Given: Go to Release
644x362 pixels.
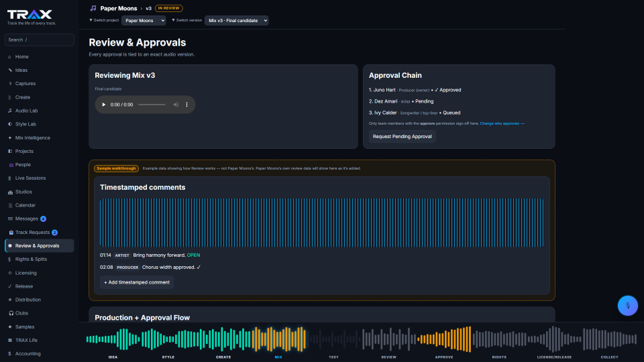Looking at the screenshot, I should 24,286.
